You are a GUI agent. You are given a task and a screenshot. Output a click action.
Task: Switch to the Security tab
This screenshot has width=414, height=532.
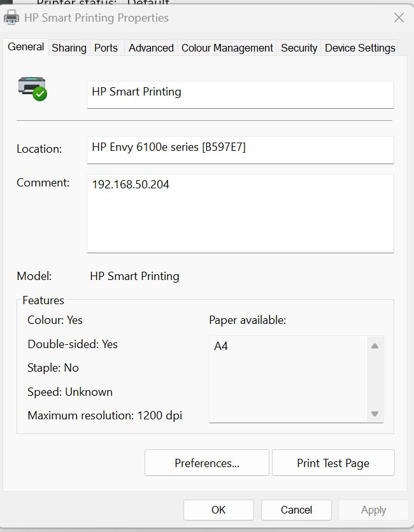(x=299, y=48)
